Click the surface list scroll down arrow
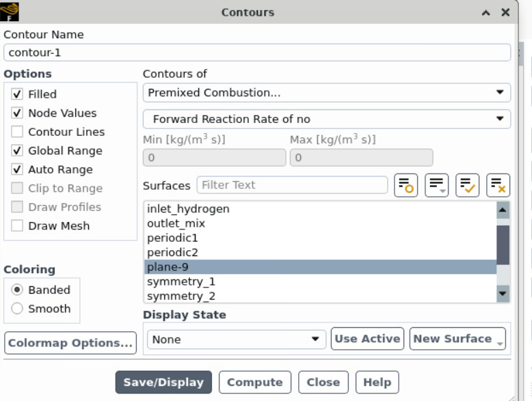 [503, 294]
